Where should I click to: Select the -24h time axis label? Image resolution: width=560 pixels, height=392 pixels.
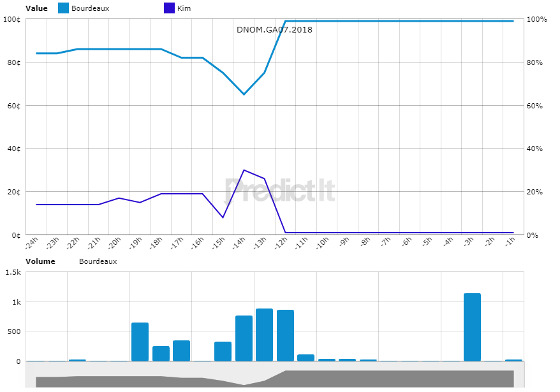(x=31, y=243)
